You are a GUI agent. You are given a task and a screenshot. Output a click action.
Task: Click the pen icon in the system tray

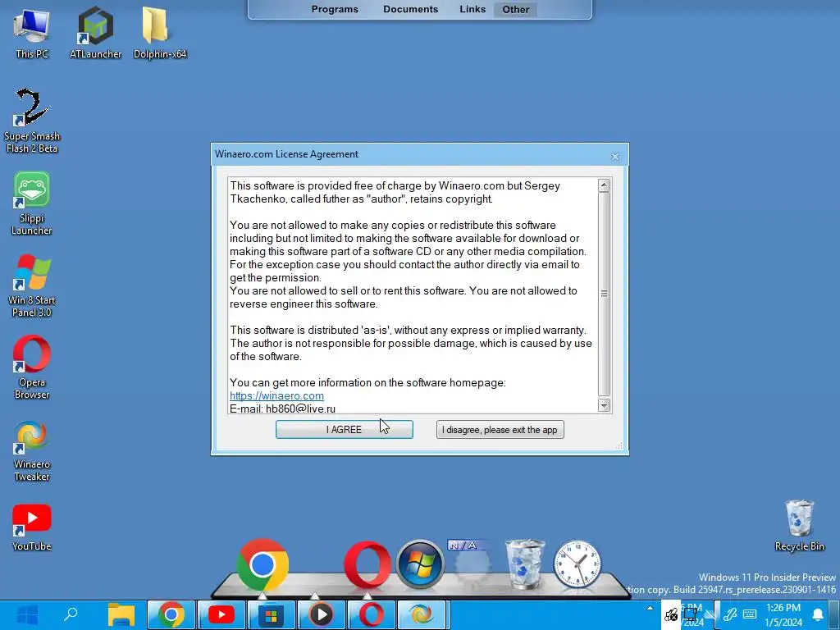click(729, 615)
